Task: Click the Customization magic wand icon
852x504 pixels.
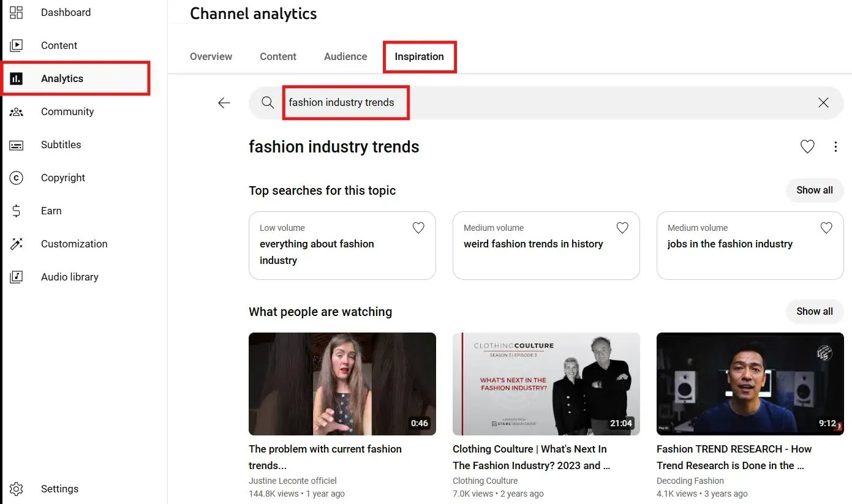Action: click(x=17, y=244)
